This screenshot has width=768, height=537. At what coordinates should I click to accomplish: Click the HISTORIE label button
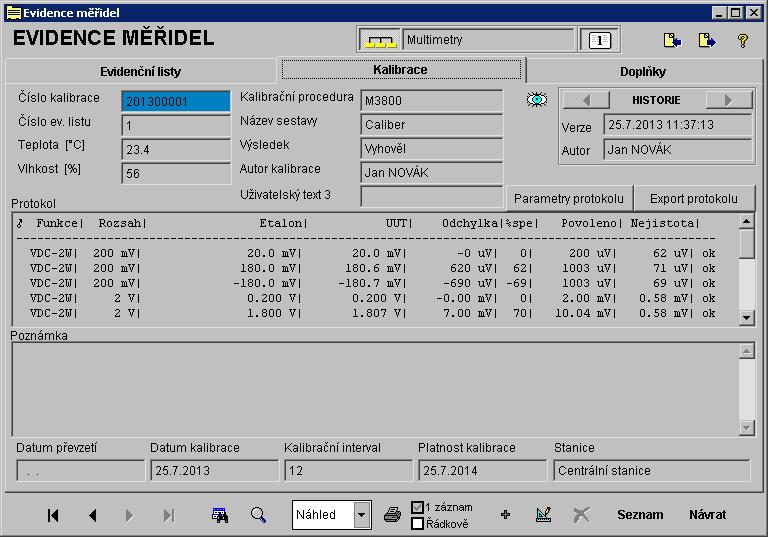coord(657,100)
